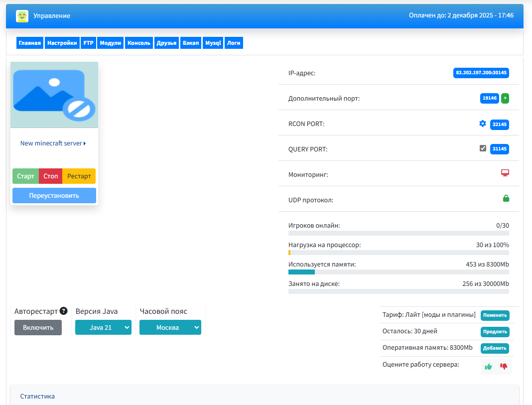Click the red monitoring display icon
The height and width of the screenshot is (405, 532).
[x=505, y=173]
